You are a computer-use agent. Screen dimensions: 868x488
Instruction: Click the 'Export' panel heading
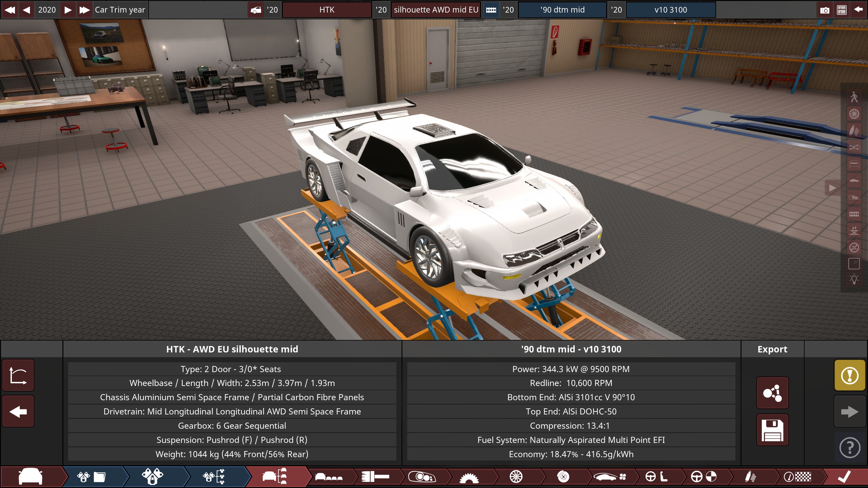click(x=772, y=349)
